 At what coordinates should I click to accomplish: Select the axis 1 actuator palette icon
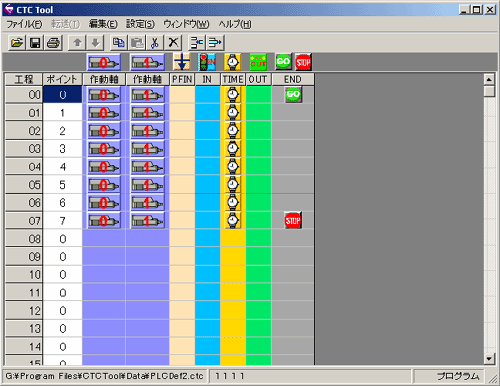click(x=147, y=62)
